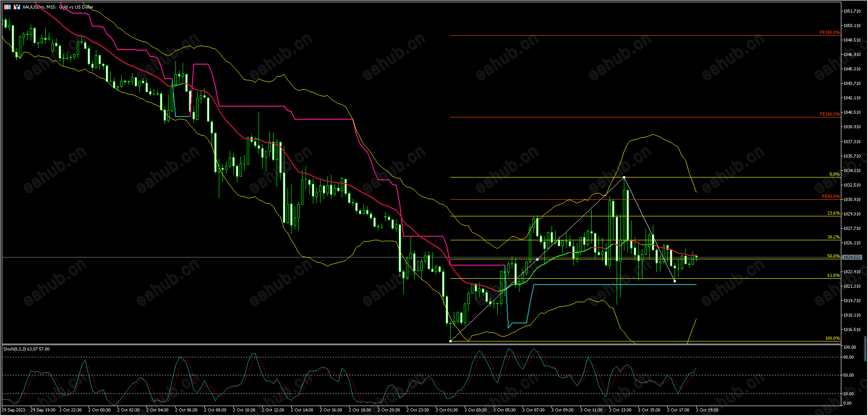The width and height of the screenshot is (868, 416).
Task: Click the 1843.710 price scale label
Action: click(x=852, y=84)
